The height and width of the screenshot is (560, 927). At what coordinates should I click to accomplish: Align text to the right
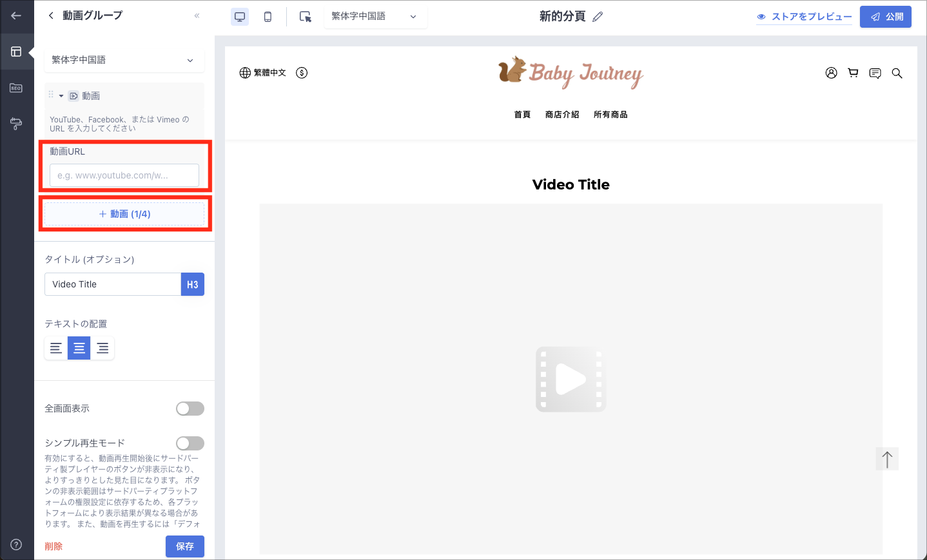coord(102,348)
